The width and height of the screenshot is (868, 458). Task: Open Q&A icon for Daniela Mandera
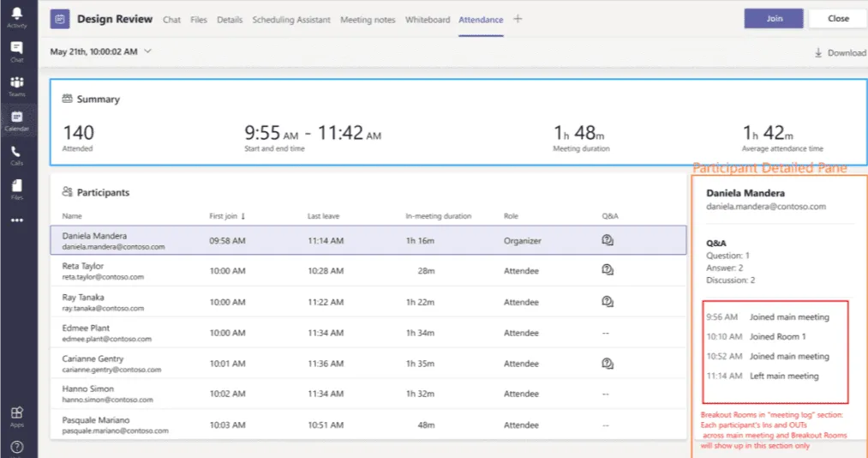pos(608,240)
